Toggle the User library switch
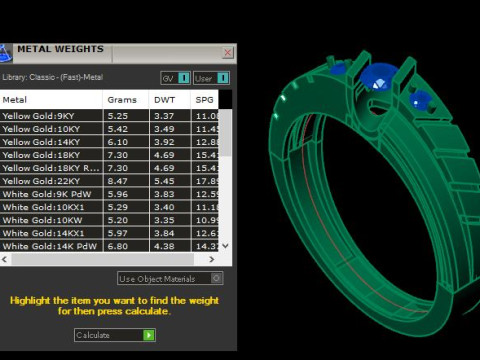 [211, 78]
